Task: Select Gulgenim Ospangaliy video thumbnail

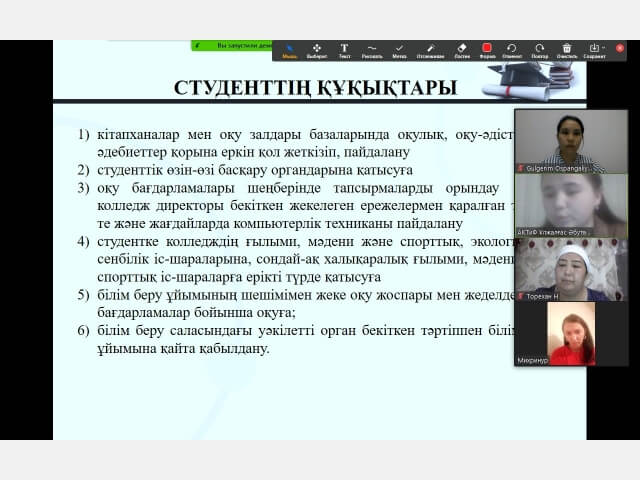Action: click(571, 141)
